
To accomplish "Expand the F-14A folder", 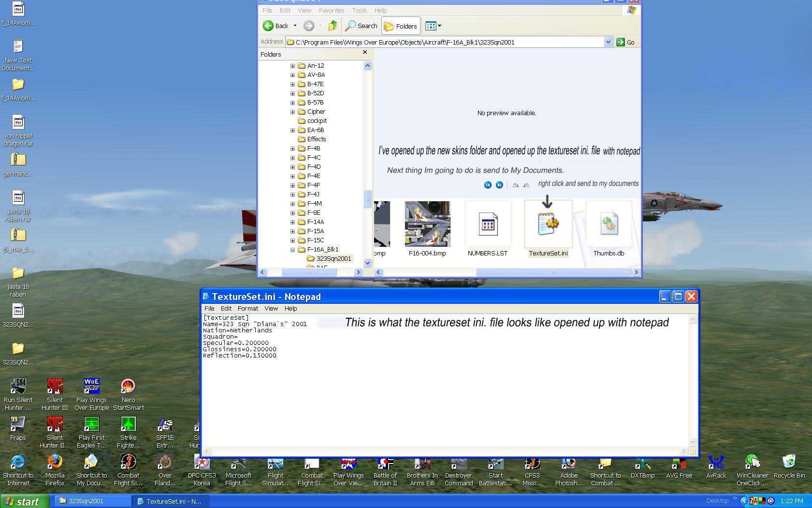I will point(292,222).
